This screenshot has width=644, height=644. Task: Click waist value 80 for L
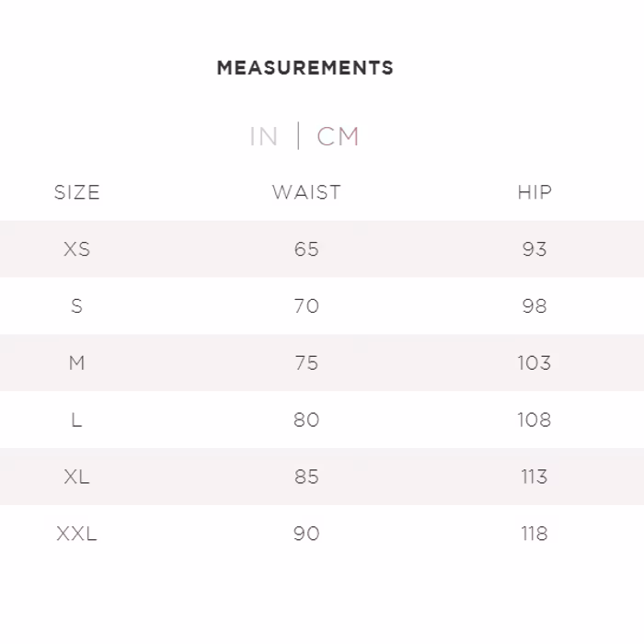point(306,420)
